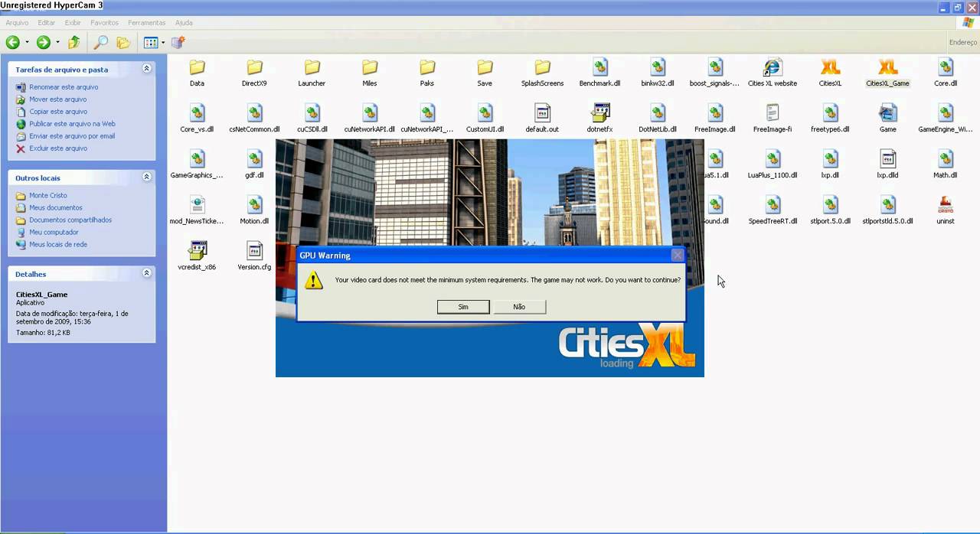The height and width of the screenshot is (534, 980).
Task: Select the CitiesXL application icon
Action: click(x=830, y=73)
